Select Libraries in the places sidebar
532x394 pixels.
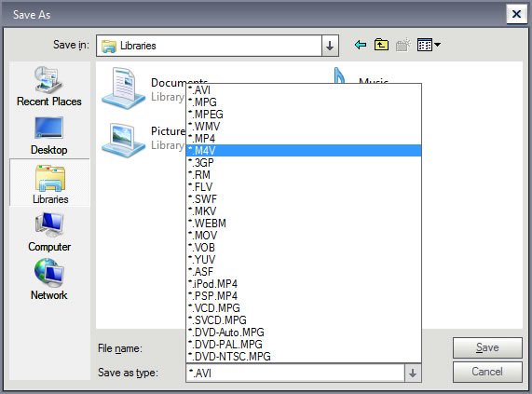[50, 183]
